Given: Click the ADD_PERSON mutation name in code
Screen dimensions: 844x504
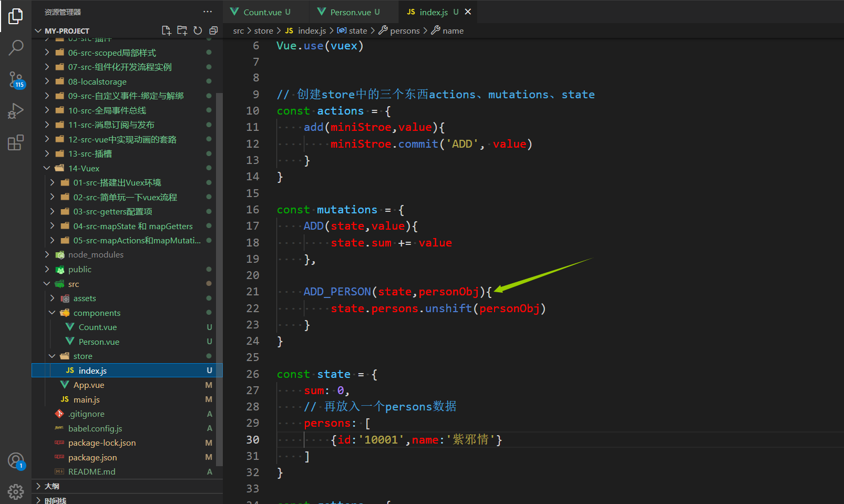Looking at the screenshot, I should click(337, 292).
